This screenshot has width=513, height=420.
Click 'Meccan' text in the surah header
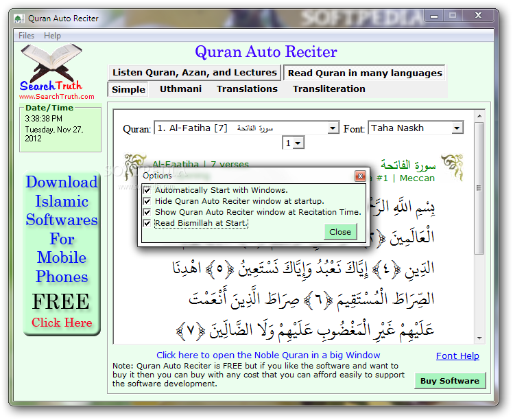point(417,178)
